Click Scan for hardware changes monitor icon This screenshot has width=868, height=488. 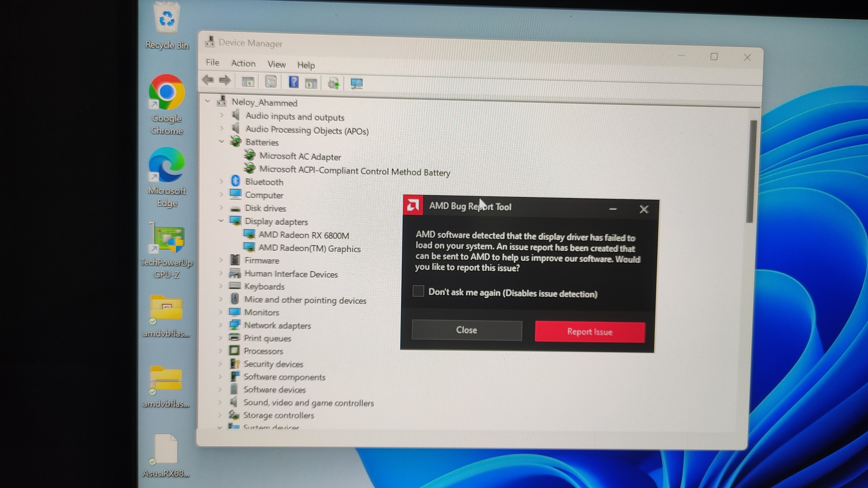tap(357, 84)
